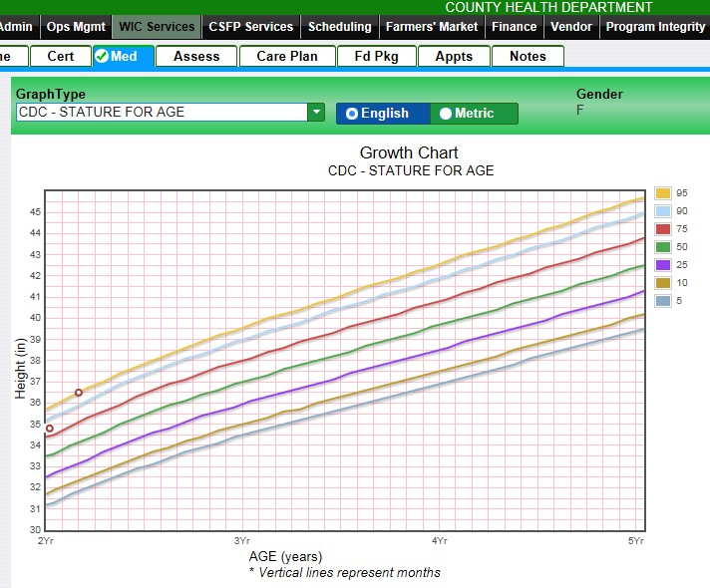
Task: Go to Farmers' Market menu
Action: [431, 27]
